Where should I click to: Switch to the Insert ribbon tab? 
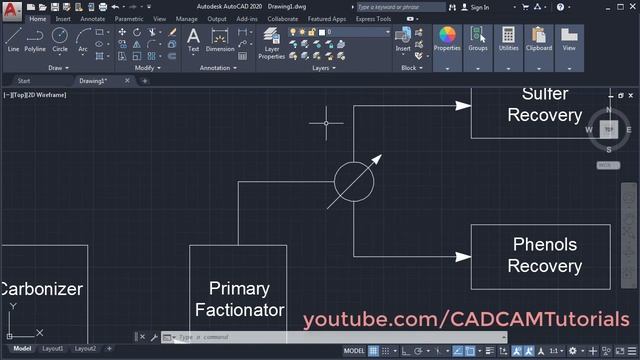coord(63,19)
